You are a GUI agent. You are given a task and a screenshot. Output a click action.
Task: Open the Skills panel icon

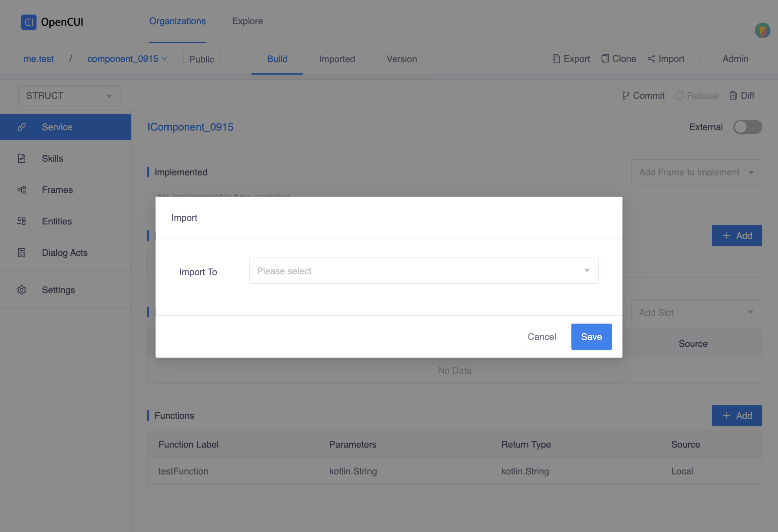[21, 158]
